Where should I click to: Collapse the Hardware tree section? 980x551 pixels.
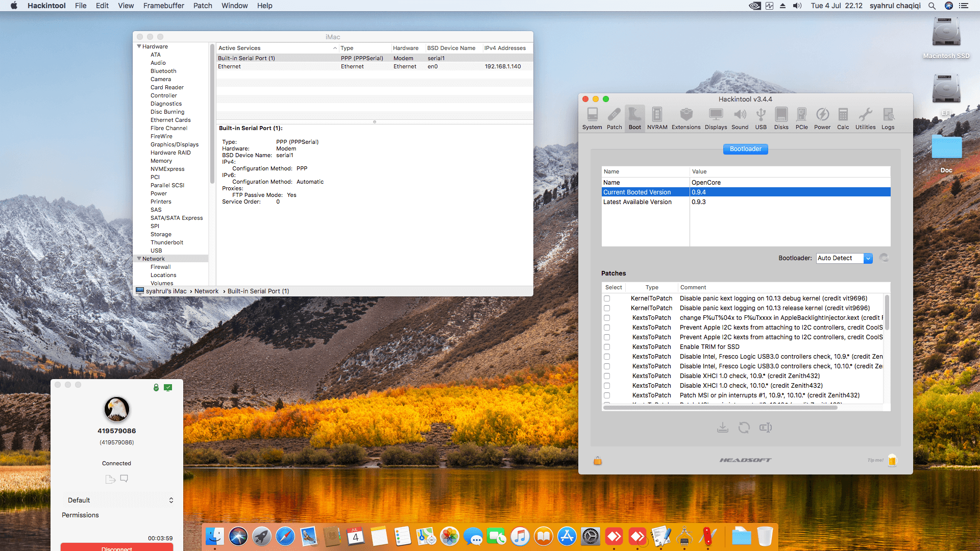139,46
